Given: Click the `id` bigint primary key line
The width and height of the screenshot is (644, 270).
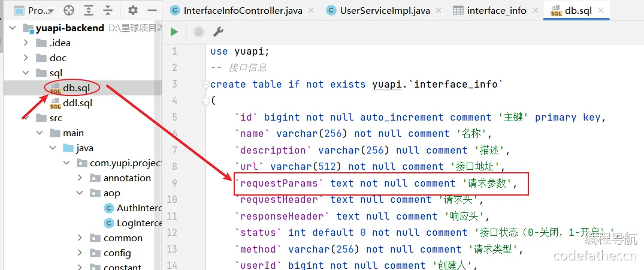Looking at the screenshot, I should (421, 118).
